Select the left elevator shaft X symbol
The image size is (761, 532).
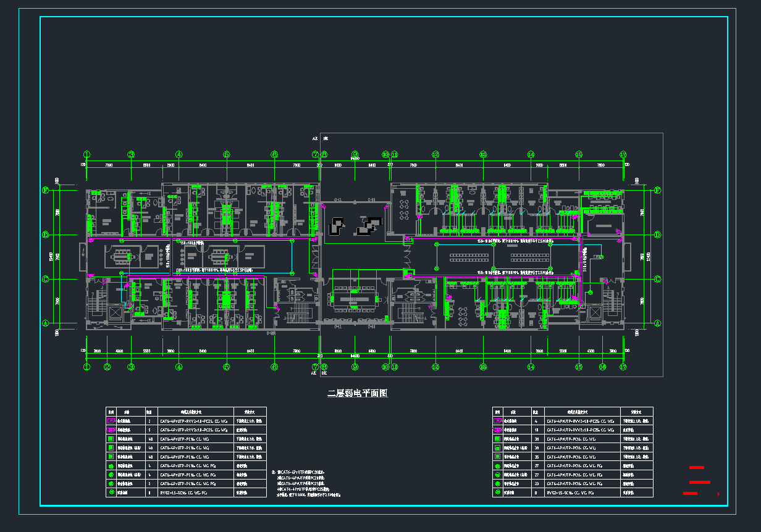tap(116, 313)
